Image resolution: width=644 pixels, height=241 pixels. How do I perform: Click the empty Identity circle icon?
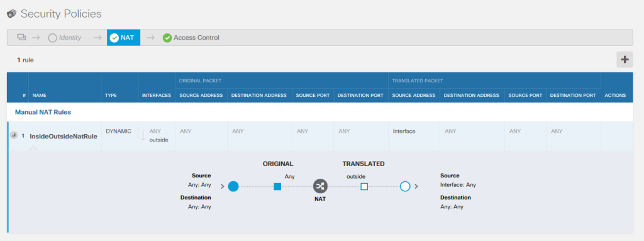[x=52, y=38]
